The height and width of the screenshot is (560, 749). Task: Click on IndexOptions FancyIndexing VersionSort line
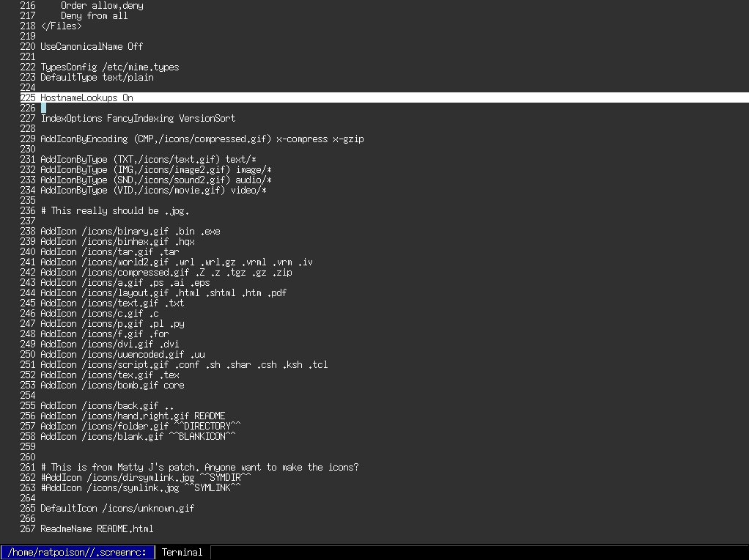[x=138, y=118]
